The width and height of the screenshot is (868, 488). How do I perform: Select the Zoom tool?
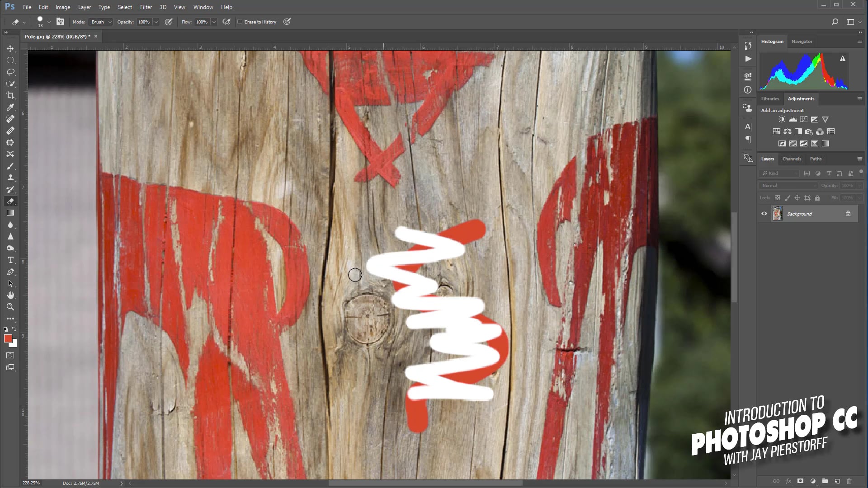[x=10, y=307]
